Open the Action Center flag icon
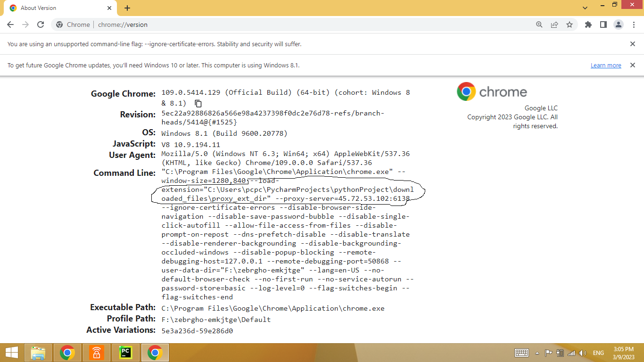The height and width of the screenshot is (362, 644). pos(549,353)
